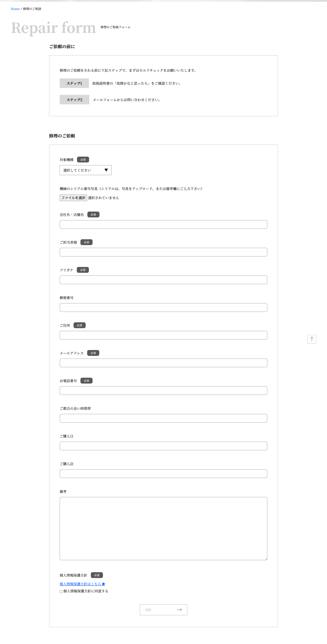The width and height of the screenshot is (327, 644).
Task: Click the ご購入日 input field
Action: tap(163, 446)
